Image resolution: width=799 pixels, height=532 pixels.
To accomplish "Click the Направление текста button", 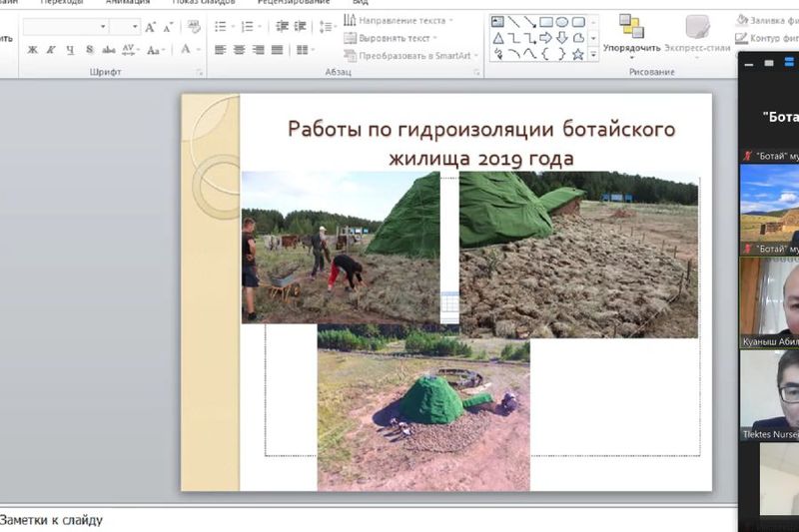I will [398, 20].
